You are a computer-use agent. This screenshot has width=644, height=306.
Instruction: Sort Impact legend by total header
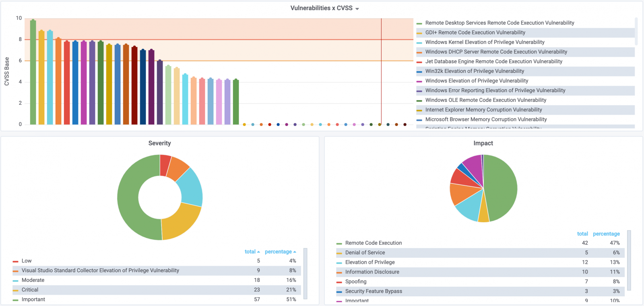pyautogui.click(x=582, y=234)
